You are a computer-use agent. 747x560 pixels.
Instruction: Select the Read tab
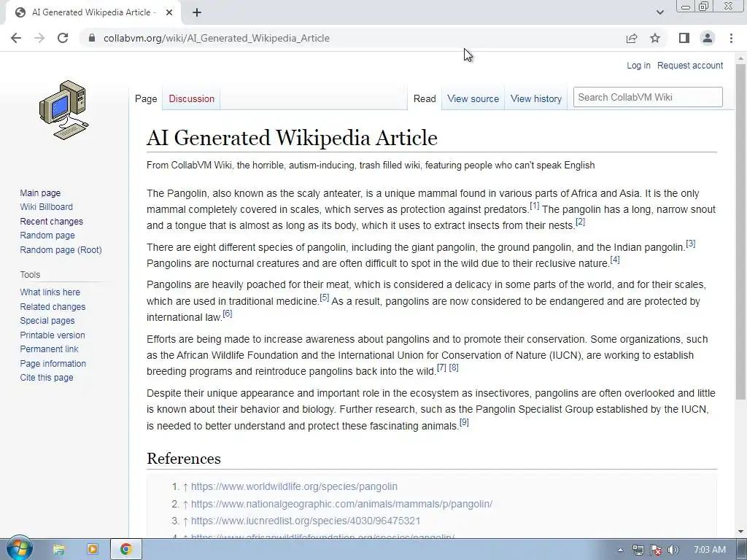click(425, 98)
